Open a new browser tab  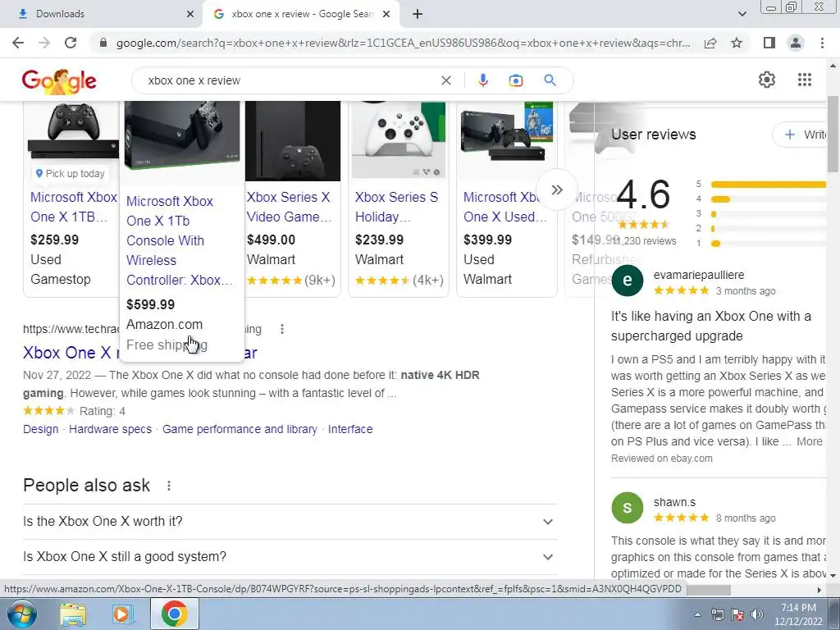[x=418, y=14]
